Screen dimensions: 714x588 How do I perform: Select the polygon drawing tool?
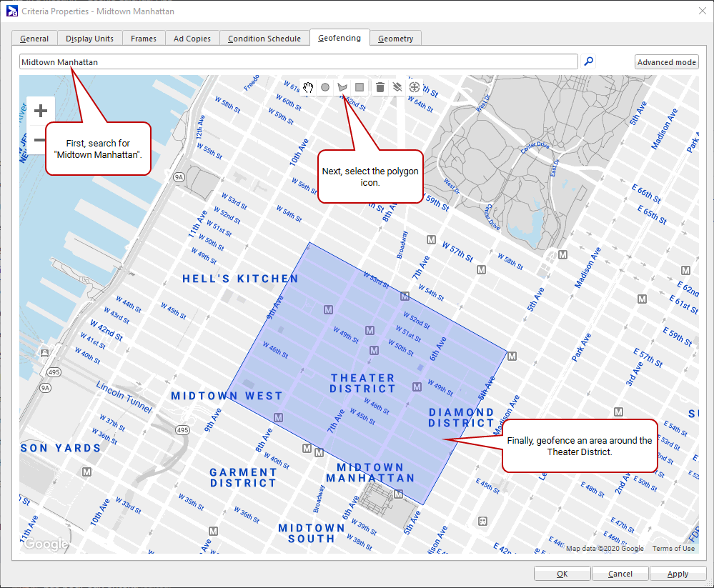click(342, 87)
